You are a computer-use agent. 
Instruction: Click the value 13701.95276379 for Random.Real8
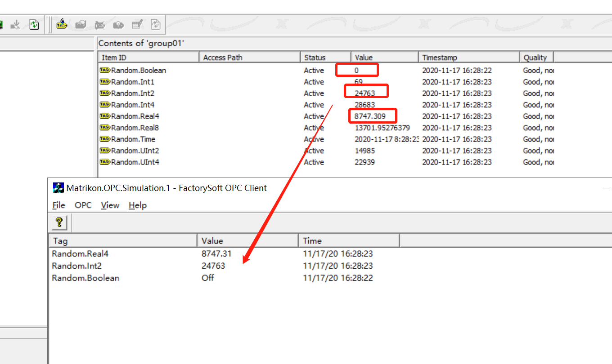(x=382, y=128)
